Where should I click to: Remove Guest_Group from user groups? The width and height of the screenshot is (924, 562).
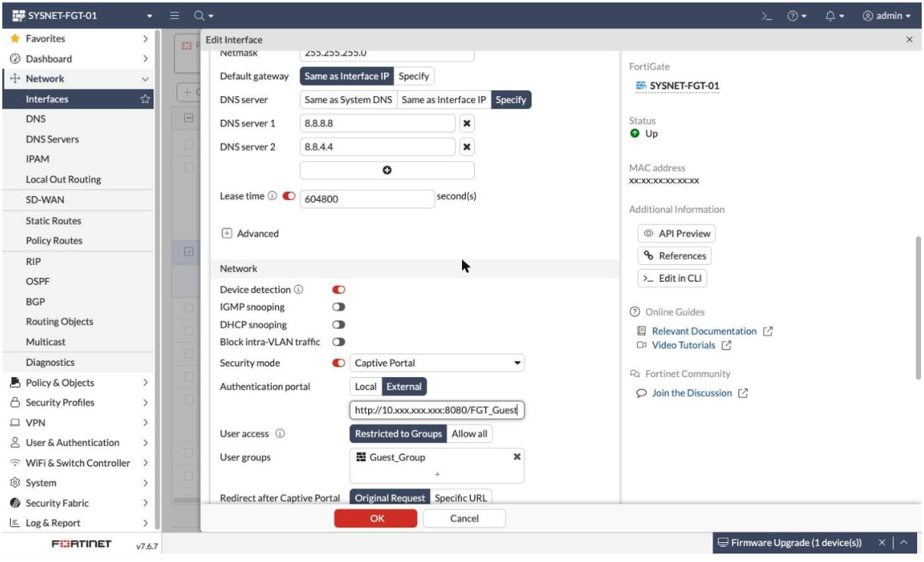pos(517,457)
